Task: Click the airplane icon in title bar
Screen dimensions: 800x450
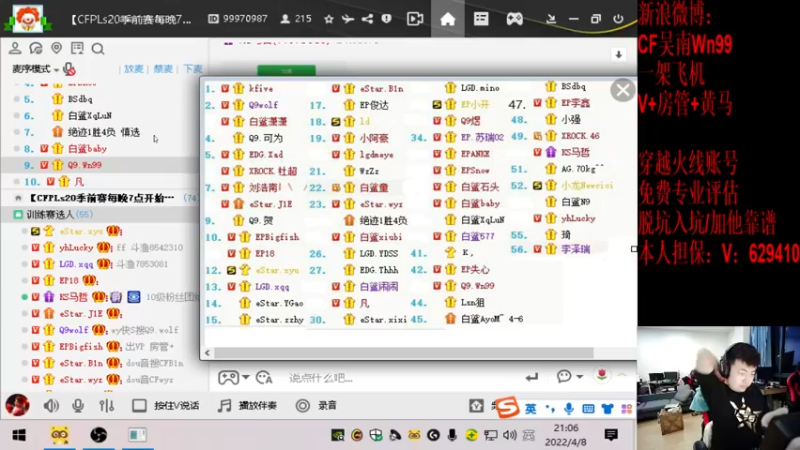Action: point(348,19)
